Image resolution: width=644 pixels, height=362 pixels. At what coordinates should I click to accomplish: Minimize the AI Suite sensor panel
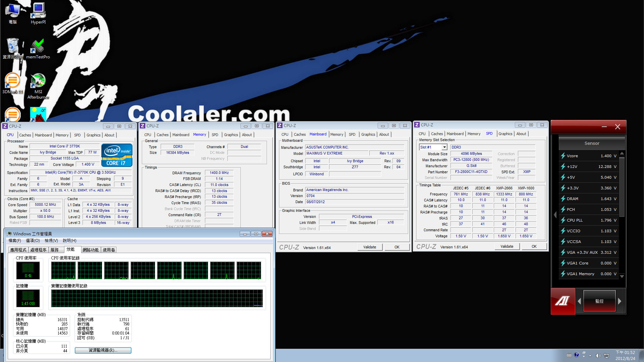604,127
